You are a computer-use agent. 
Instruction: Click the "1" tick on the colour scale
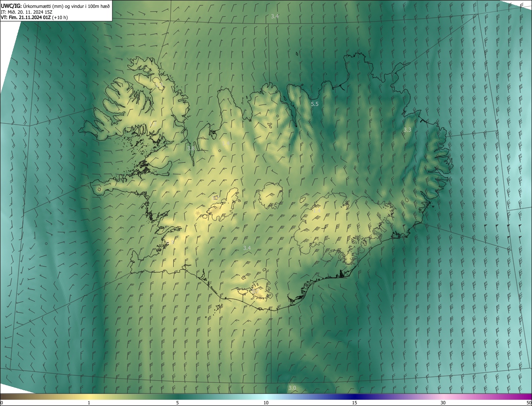(x=89, y=403)
